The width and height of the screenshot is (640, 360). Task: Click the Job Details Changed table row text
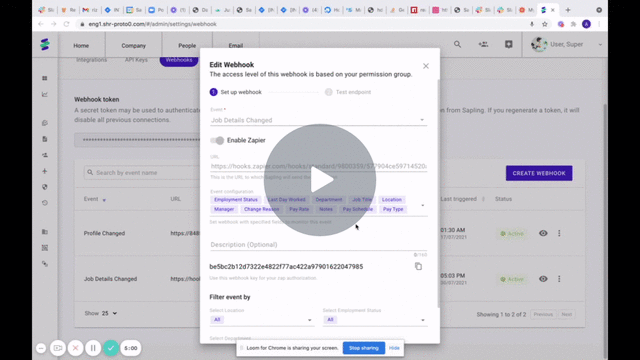pyautogui.click(x=110, y=279)
